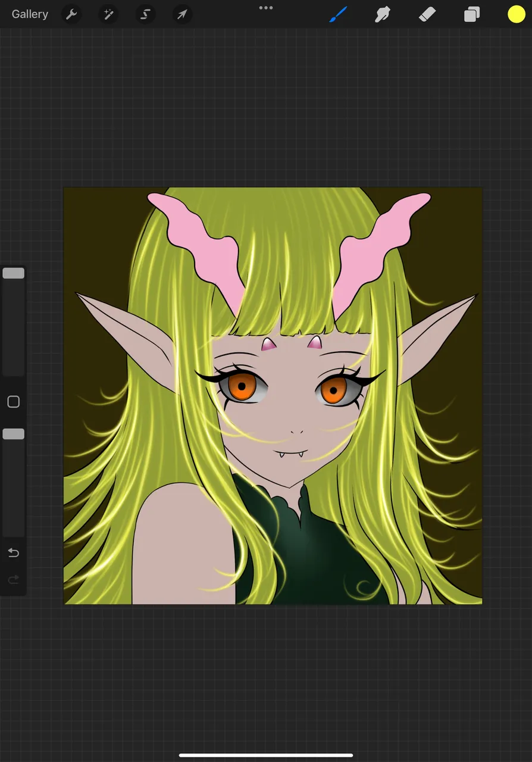
Task: Open the Actions wrench menu
Action: [71, 14]
